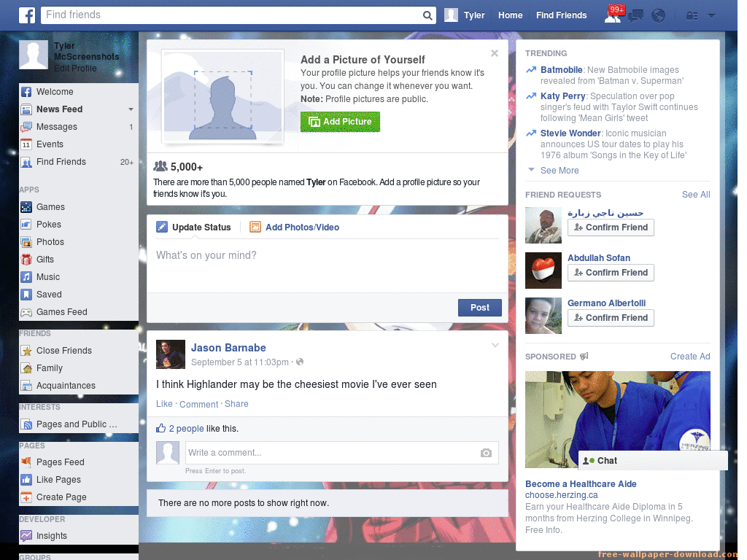The width and height of the screenshot is (747, 560).
Task: Open the Saved bookmark icon
Action: (x=26, y=295)
